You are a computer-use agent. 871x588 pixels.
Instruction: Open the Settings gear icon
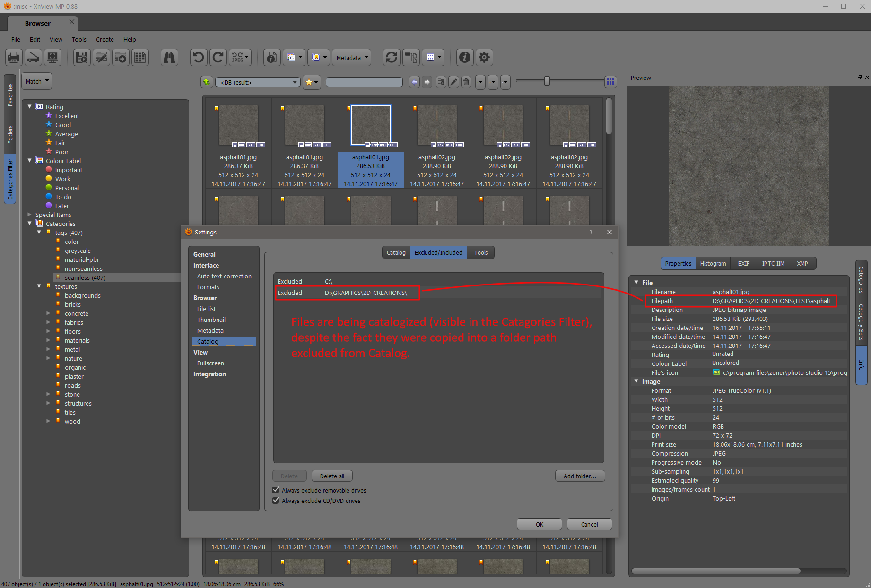pyautogui.click(x=484, y=58)
